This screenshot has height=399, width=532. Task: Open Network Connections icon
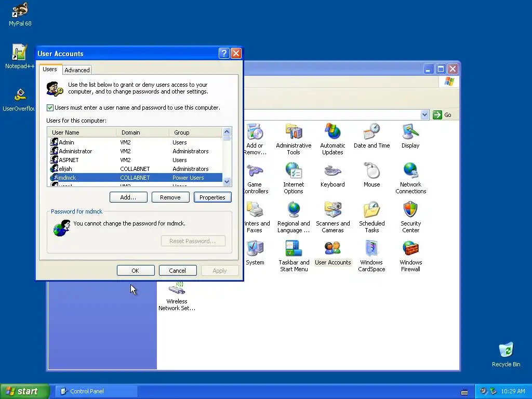point(410,178)
